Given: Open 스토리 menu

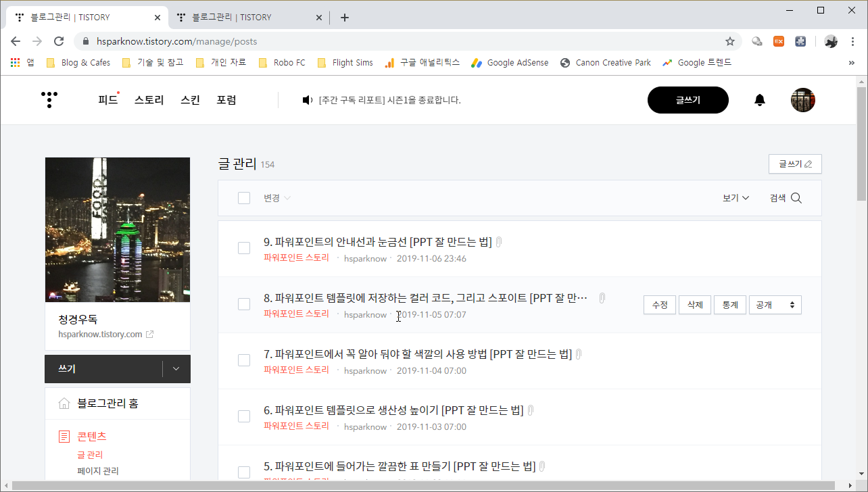Looking at the screenshot, I should [149, 100].
